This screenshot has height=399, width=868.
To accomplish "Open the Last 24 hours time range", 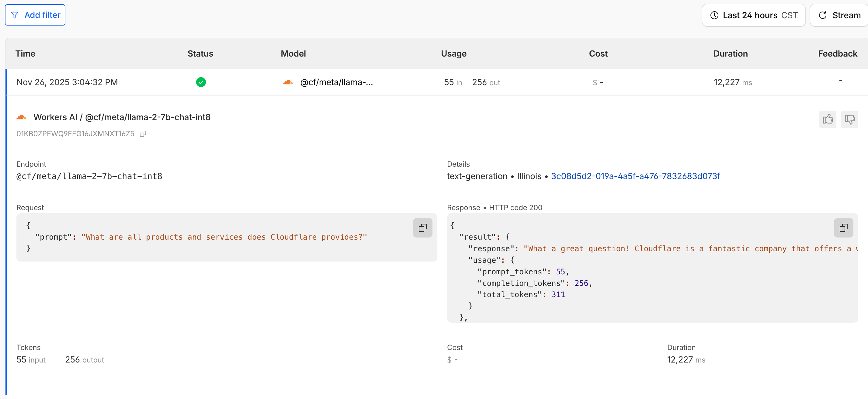I will pos(753,15).
